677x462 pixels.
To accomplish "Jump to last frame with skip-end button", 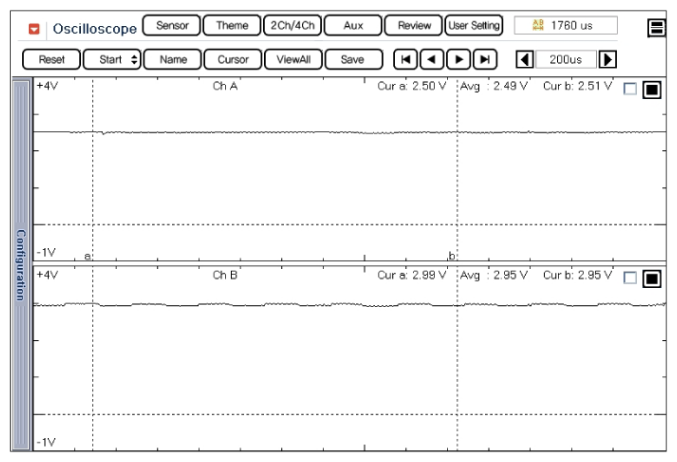I will coord(484,60).
